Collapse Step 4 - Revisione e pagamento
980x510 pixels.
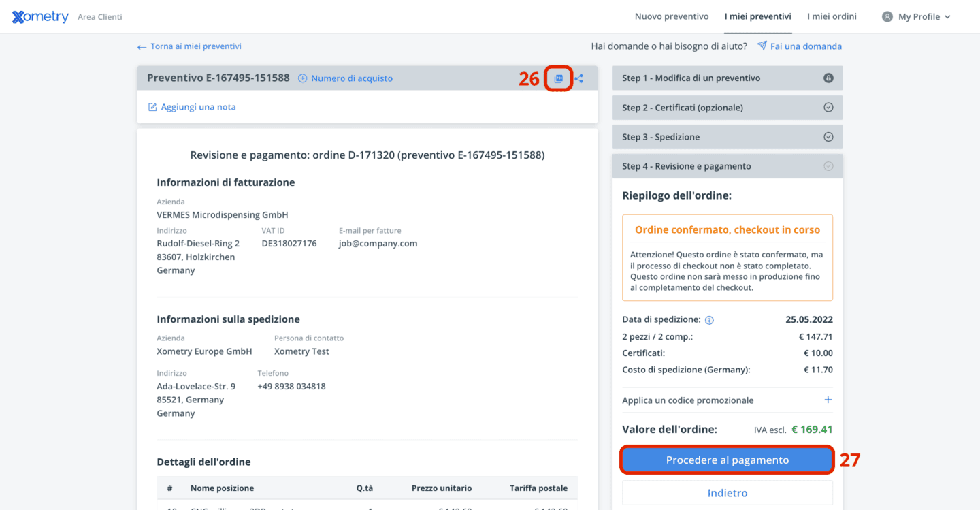pyautogui.click(x=728, y=166)
